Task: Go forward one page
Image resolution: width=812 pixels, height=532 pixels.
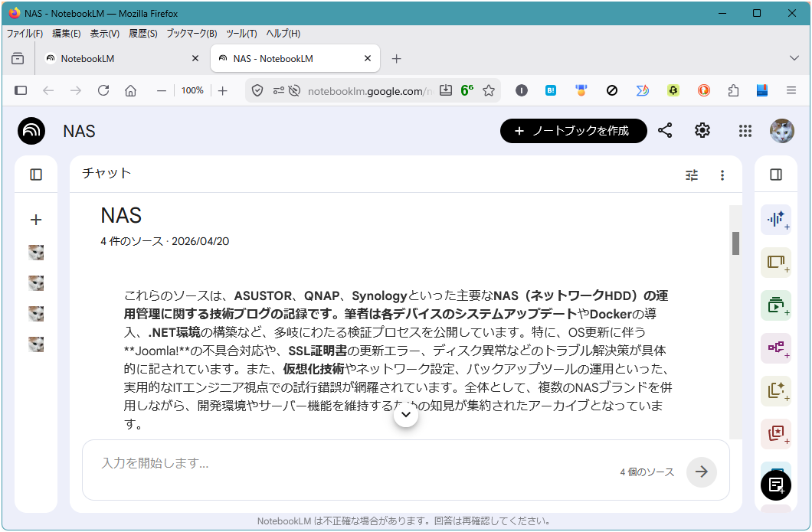Action: tap(76, 90)
